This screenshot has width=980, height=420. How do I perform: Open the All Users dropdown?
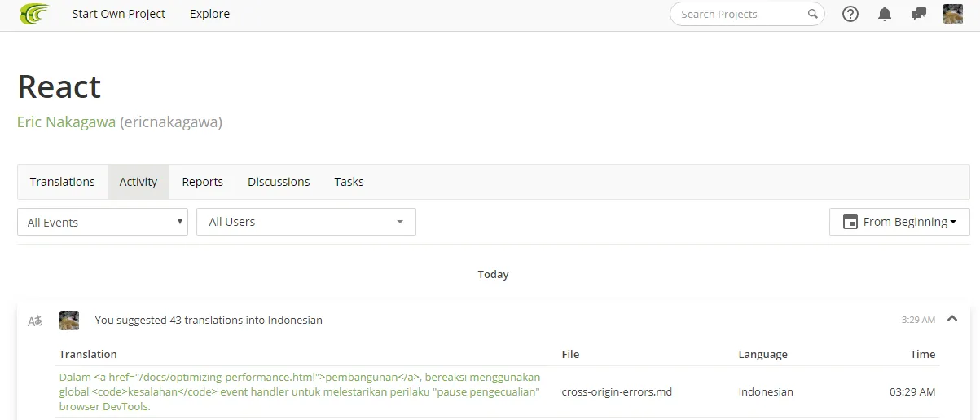(x=306, y=222)
